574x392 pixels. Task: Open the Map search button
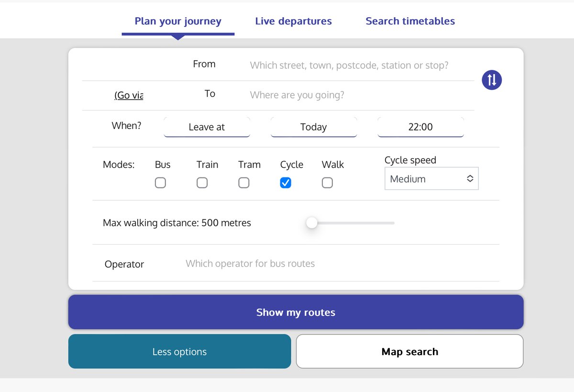[x=410, y=351]
